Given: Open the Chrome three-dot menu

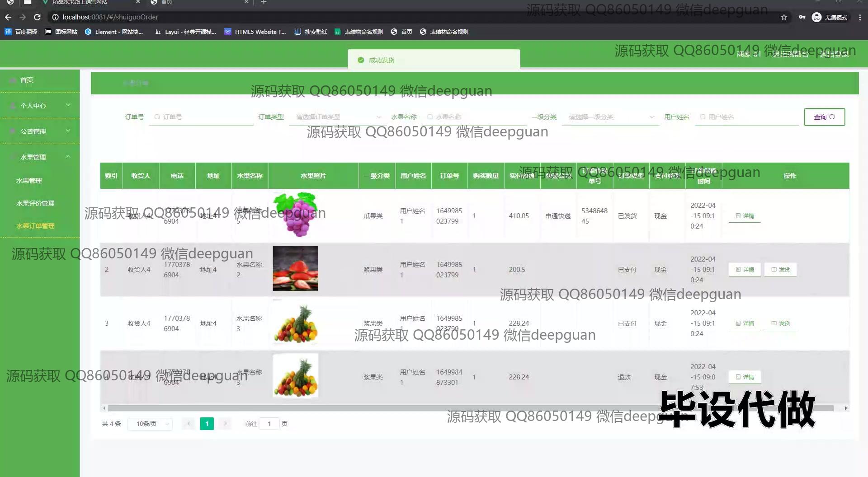Looking at the screenshot, I should click(x=860, y=17).
